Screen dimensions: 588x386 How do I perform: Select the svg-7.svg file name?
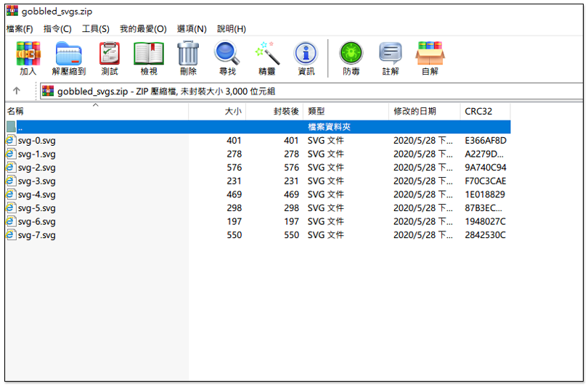[x=37, y=235]
